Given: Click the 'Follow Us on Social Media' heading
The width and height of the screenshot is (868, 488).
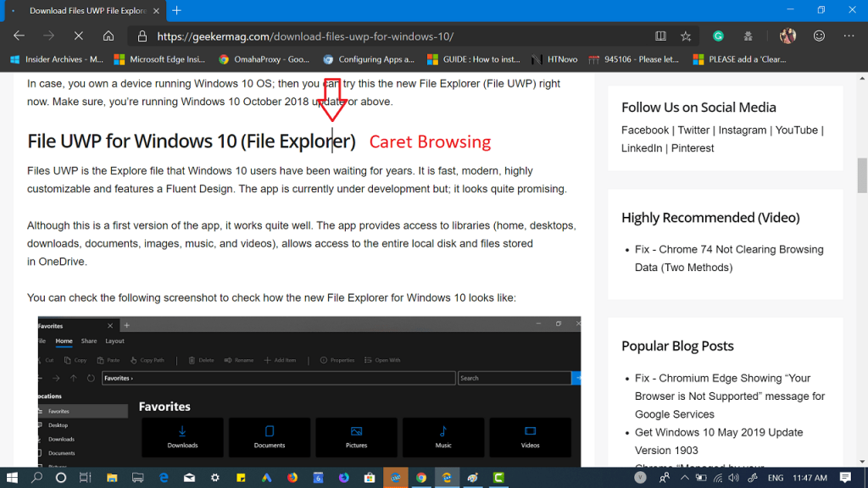Looking at the screenshot, I should tap(698, 108).
